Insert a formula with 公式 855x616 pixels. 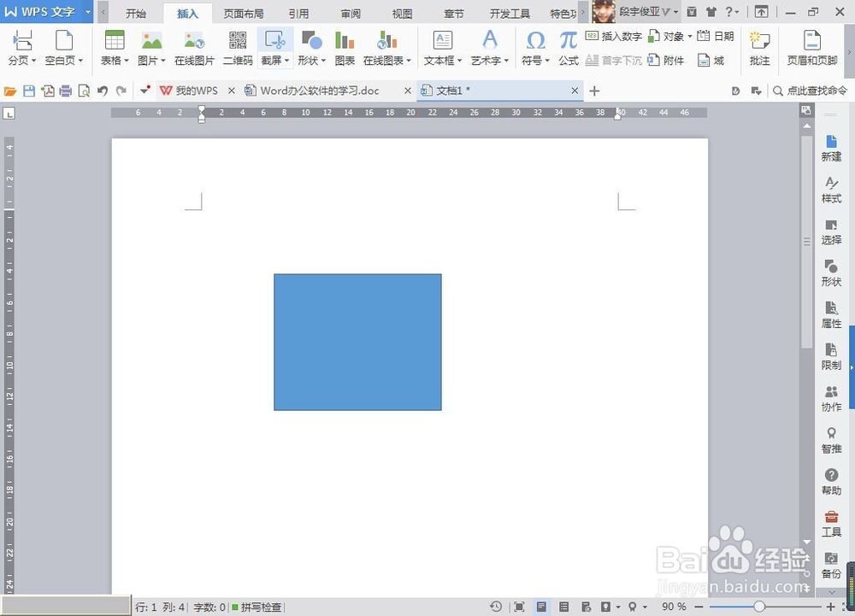(569, 47)
